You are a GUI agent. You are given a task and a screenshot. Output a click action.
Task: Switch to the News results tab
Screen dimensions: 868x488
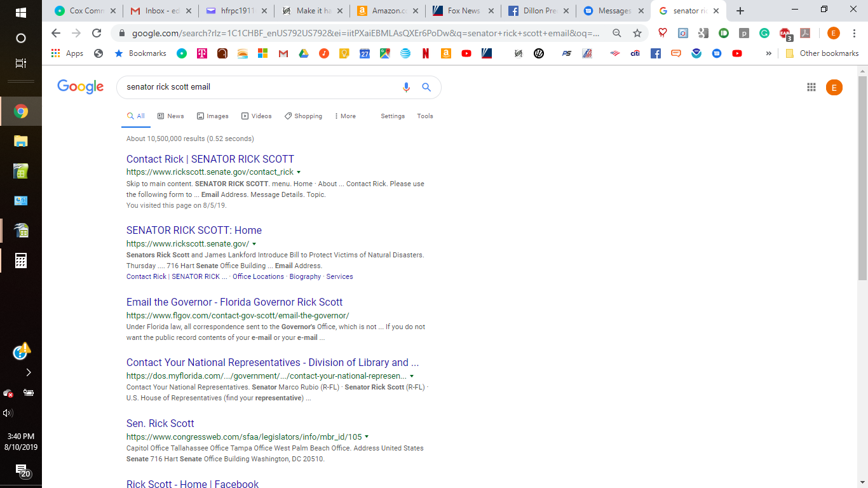pos(171,116)
